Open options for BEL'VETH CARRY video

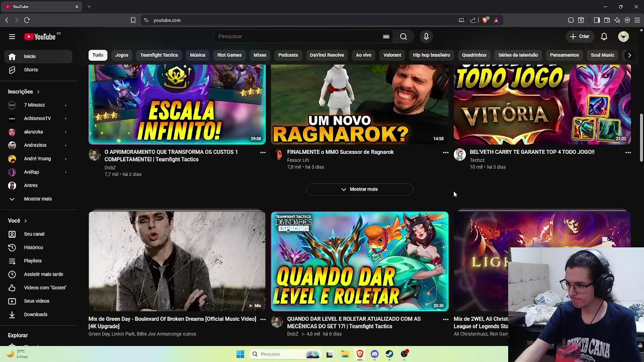(x=628, y=152)
